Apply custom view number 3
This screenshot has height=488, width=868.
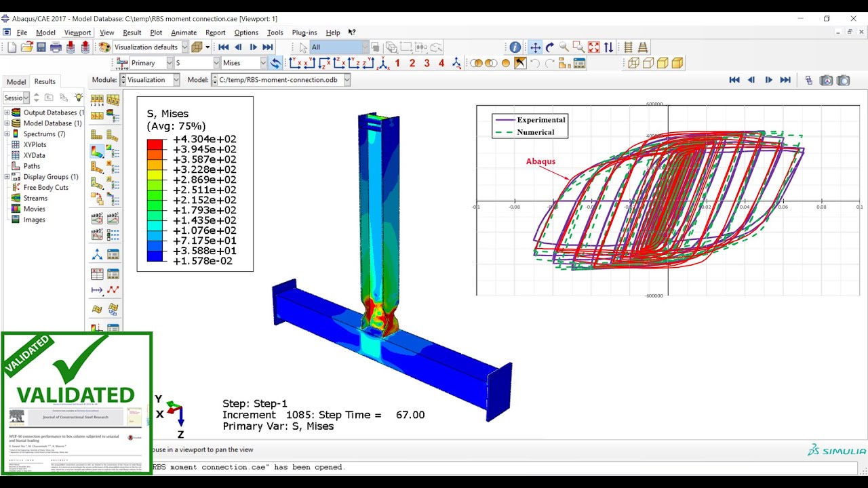(x=427, y=63)
